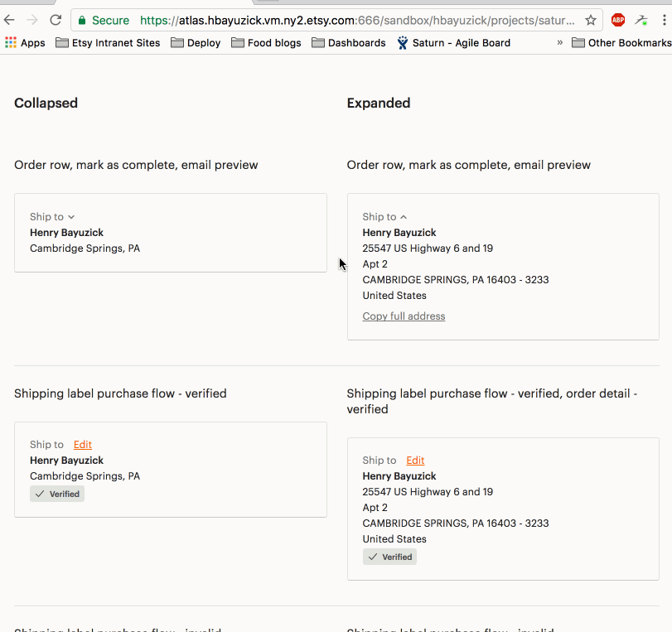Click the address bar URL

pyautogui.click(x=357, y=20)
